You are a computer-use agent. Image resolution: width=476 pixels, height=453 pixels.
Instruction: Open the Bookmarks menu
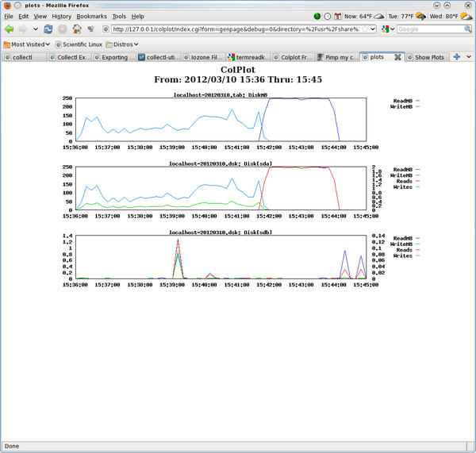pyautogui.click(x=91, y=17)
